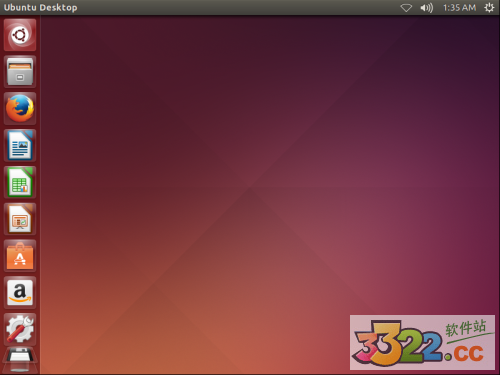This screenshot has width=500, height=375.
Task: Open Ubuntu Software Center
Action: pyautogui.click(x=20, y=256)
